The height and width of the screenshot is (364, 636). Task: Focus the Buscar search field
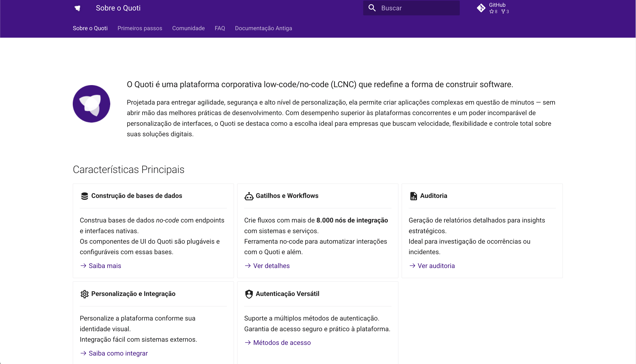coord(411,8)
